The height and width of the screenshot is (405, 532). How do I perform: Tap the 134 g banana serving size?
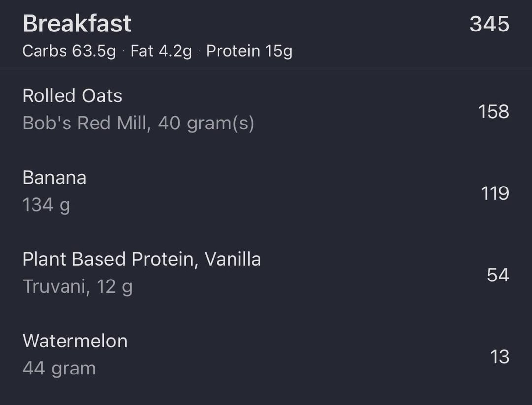[x=46, y=205]
